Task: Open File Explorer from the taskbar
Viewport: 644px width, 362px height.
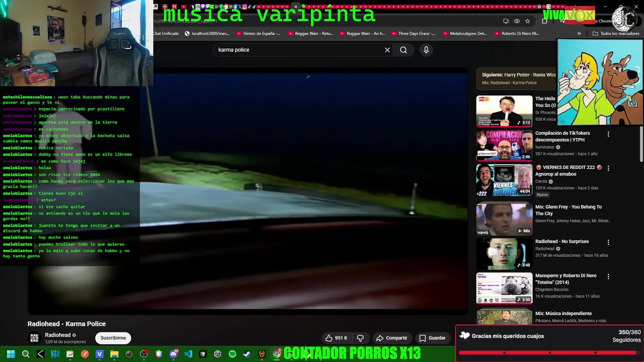Action: point(114,354)
